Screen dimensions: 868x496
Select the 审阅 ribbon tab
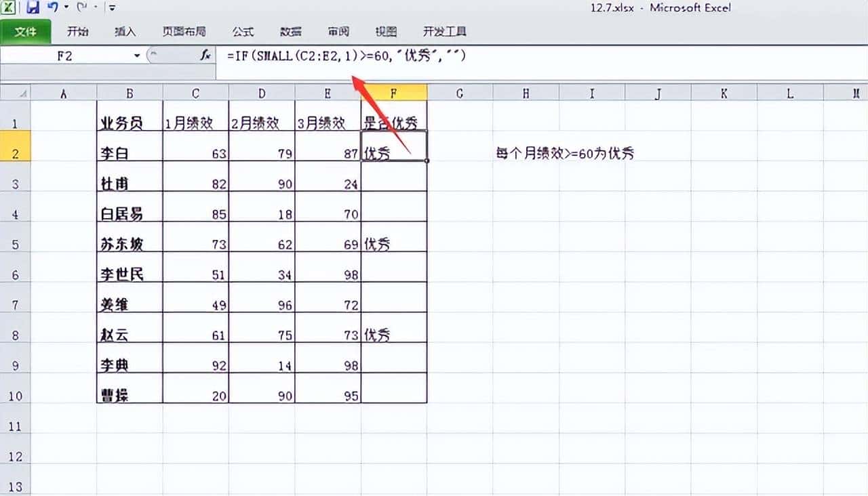[x=338, y=31]
